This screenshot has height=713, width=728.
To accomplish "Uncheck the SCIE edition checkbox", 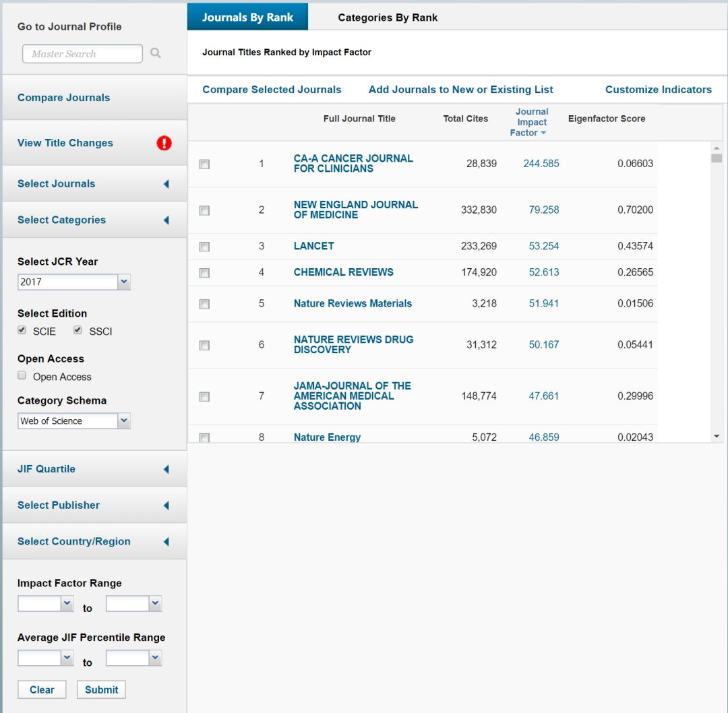I will [22, 330].
